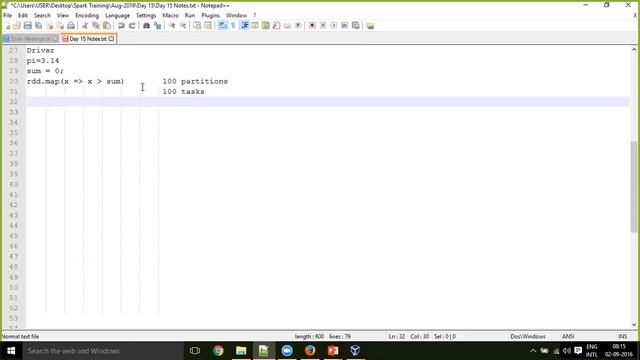Start macro recording with the red record icon
Viewport: 640px width, 360px height.
pos(312,26)
